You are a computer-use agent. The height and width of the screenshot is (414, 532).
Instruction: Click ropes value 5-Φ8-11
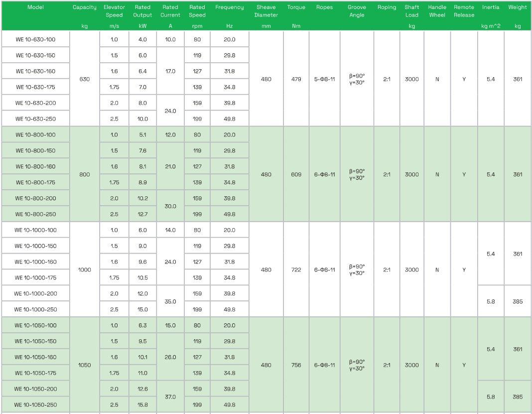[x=324, y=79]
